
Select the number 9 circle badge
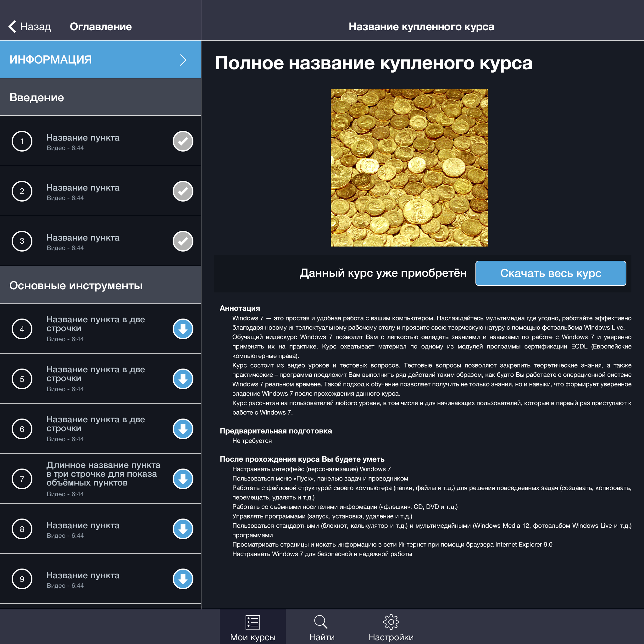22,579
